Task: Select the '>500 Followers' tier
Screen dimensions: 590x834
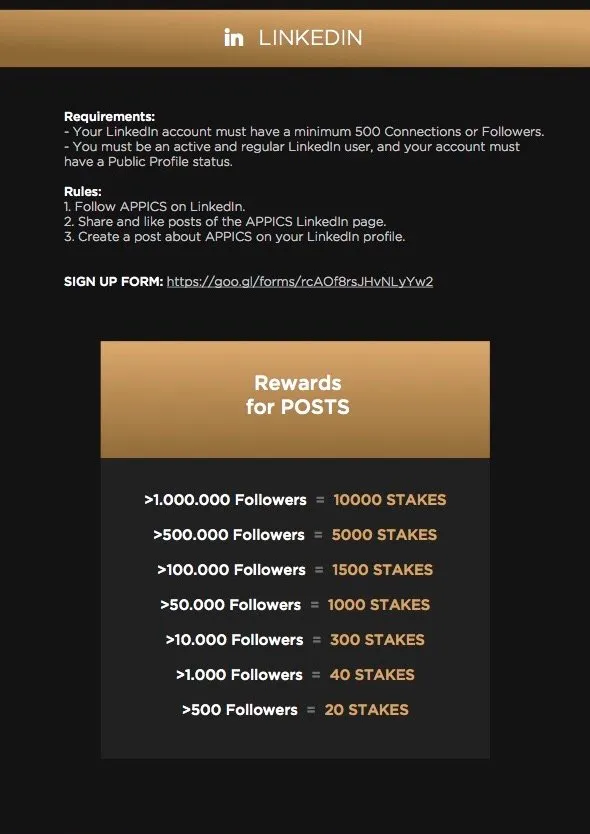Action: click(240, 710)
